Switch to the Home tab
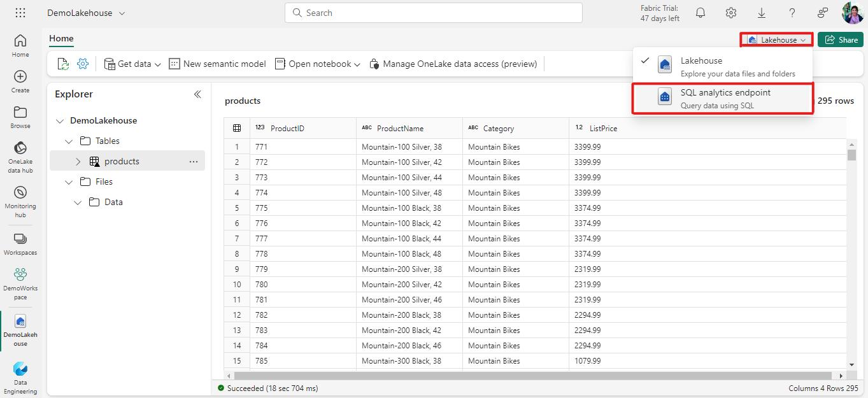This screenshot has height=398, width=868. coord(61,38)
